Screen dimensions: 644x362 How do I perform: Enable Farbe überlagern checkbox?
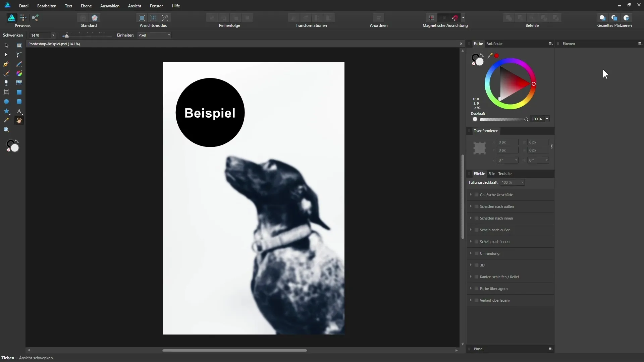[477, 289]
